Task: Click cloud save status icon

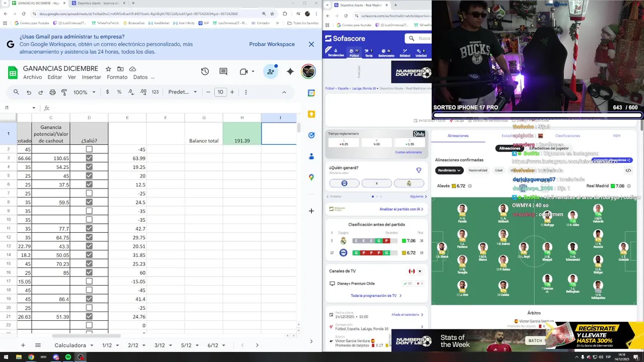Action: 133,69
